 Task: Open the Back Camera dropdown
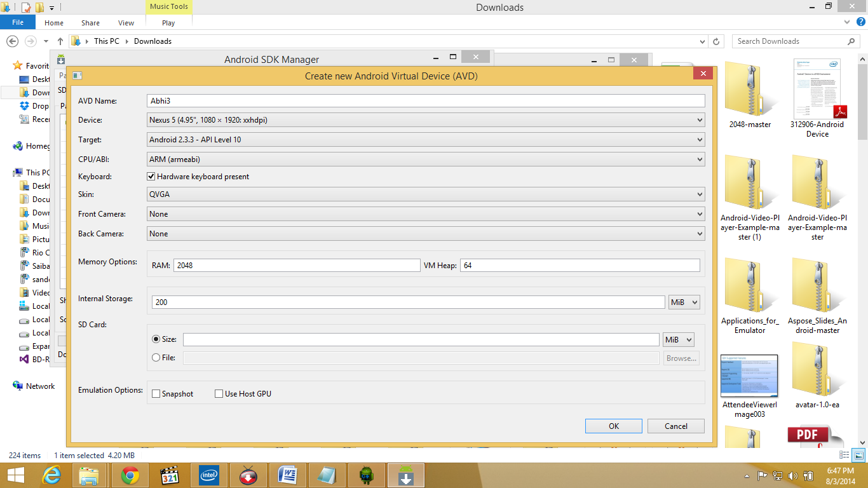pyautogui.click(x=426, y=234)
